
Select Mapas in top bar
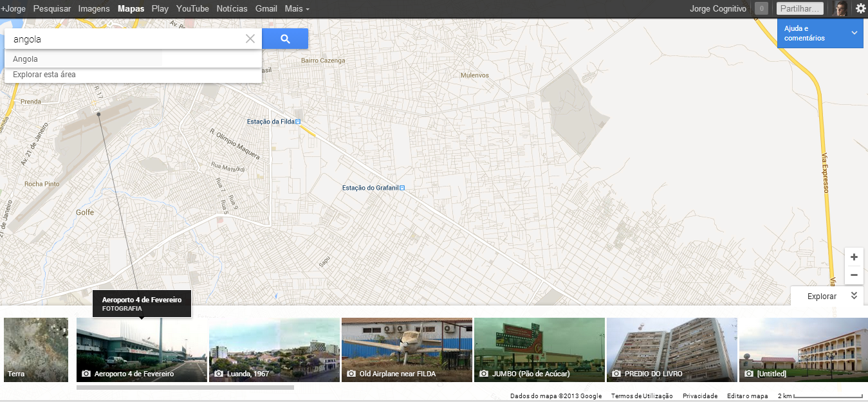point(131,8)
